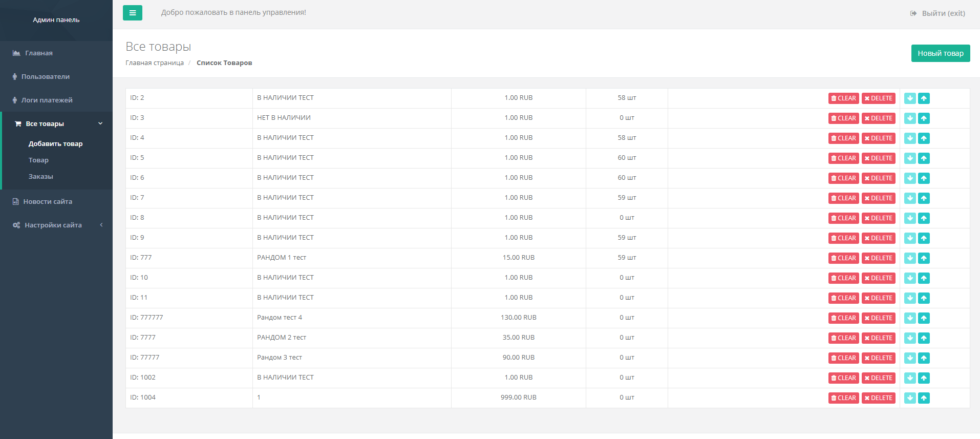980x439 pixels.
Task: Delete product ID: 777
Action: point(879,258)
